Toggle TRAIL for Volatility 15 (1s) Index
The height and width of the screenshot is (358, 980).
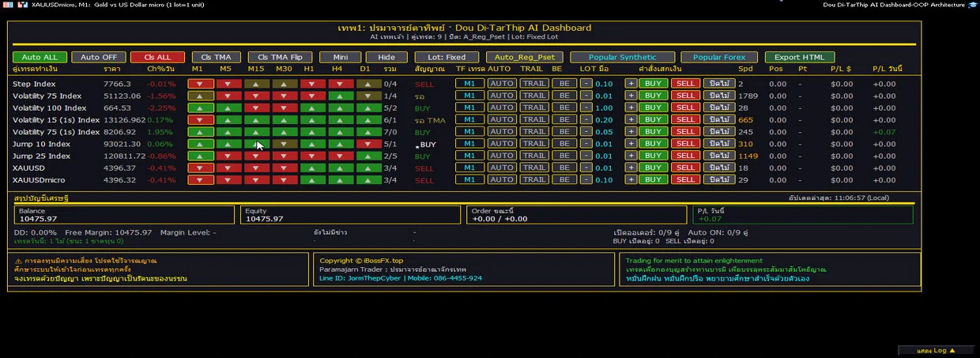(533, 120)
